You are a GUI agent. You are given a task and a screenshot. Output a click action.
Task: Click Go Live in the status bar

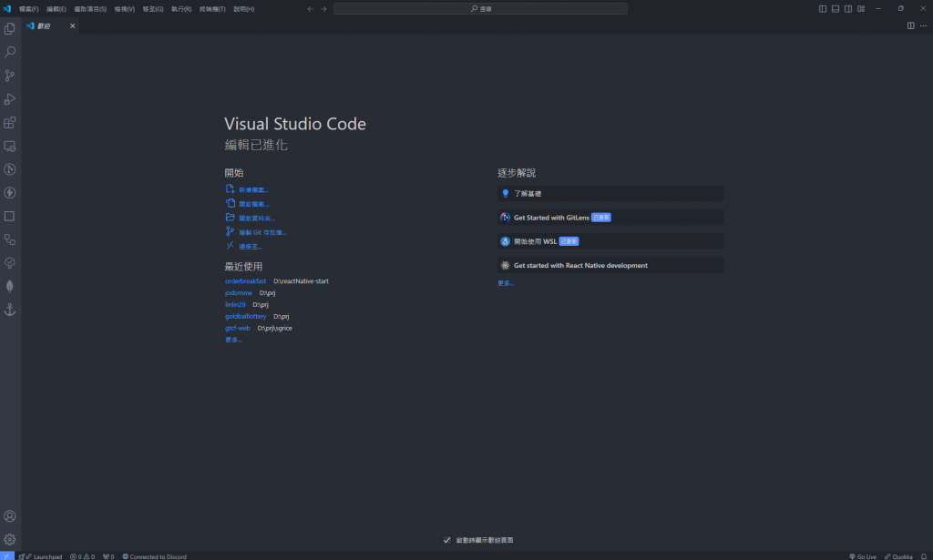(863, 556)
